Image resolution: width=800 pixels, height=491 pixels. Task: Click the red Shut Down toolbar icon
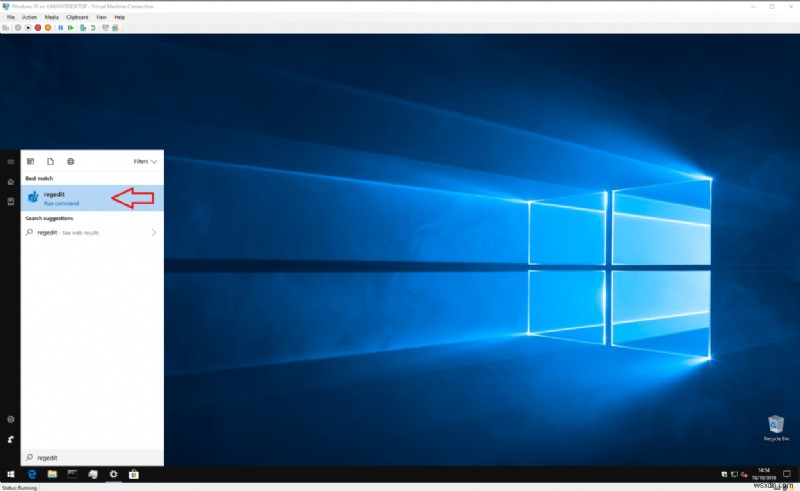pos(38,28)
